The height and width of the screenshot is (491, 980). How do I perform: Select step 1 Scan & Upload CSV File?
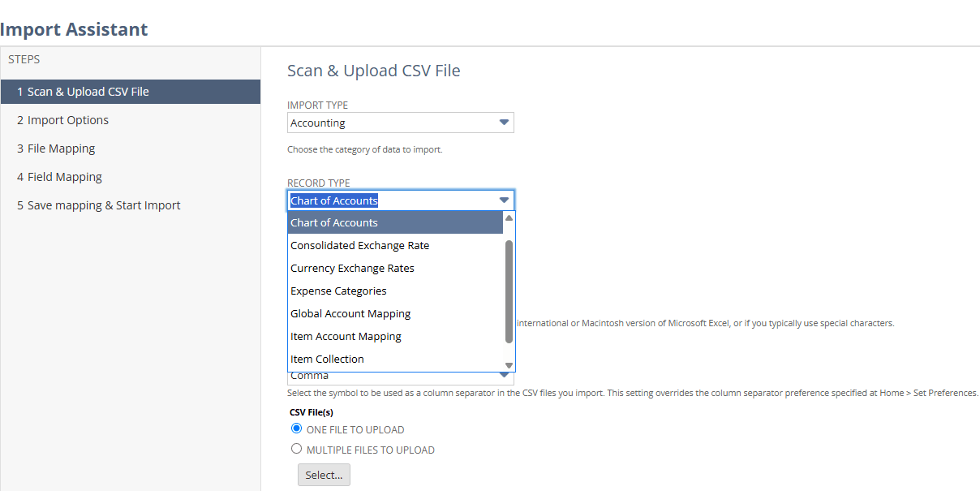130,92
